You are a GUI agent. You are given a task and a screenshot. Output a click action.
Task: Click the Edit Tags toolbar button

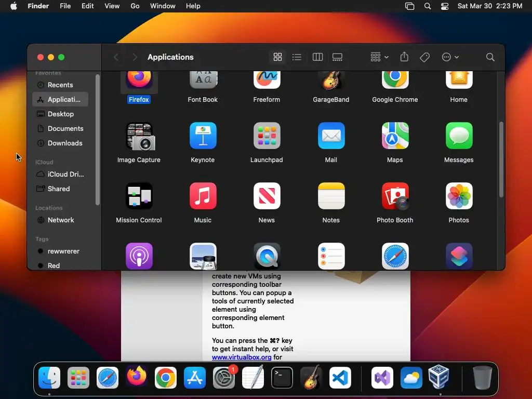[425, 57]
